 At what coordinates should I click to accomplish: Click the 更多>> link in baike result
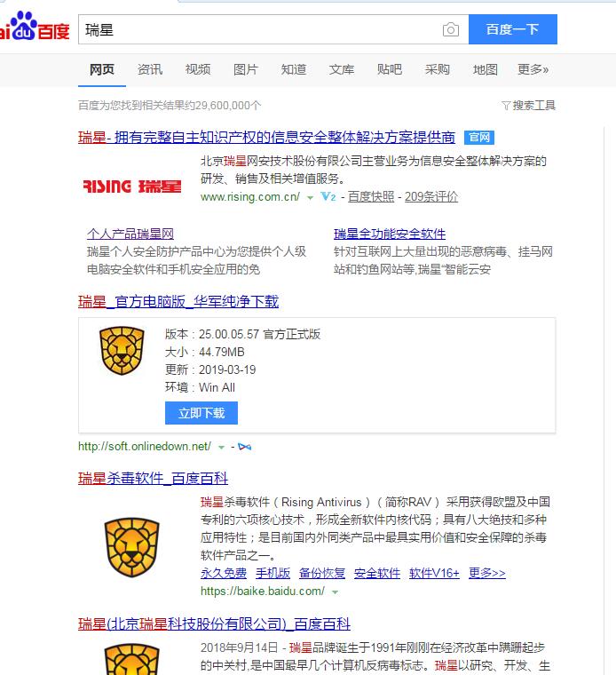[487, 573]
